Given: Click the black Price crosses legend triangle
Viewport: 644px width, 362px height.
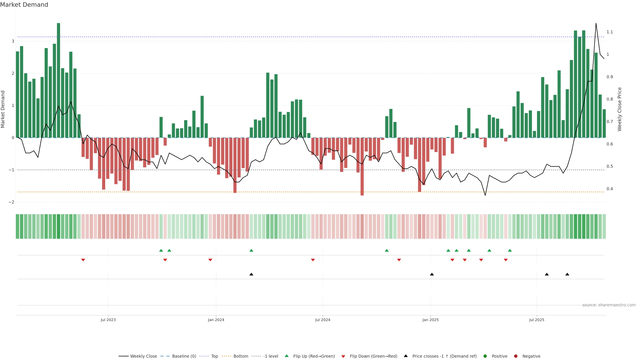Looking at the screenshot, I should (x=406, y=356).
